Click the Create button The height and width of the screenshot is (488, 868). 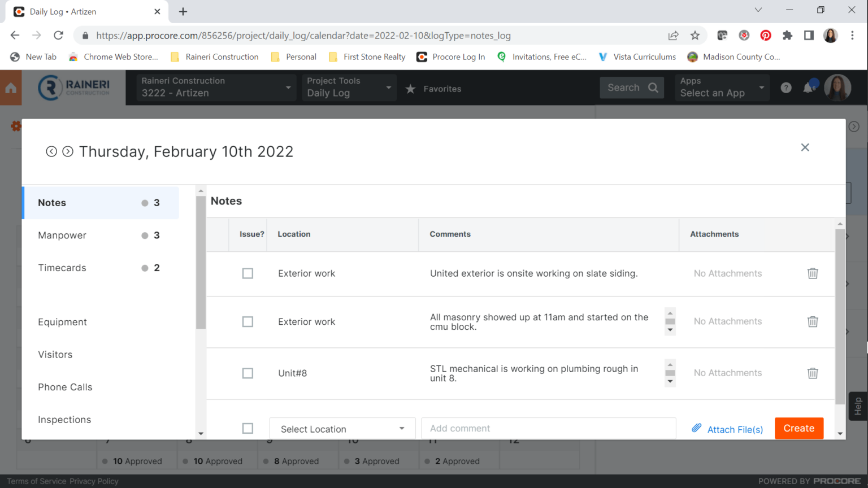click(x=799, y=428)
